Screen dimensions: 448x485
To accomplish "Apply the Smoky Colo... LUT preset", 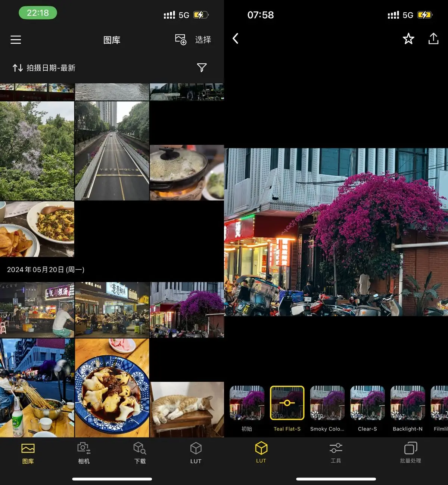I will click(x=327, y=404).
